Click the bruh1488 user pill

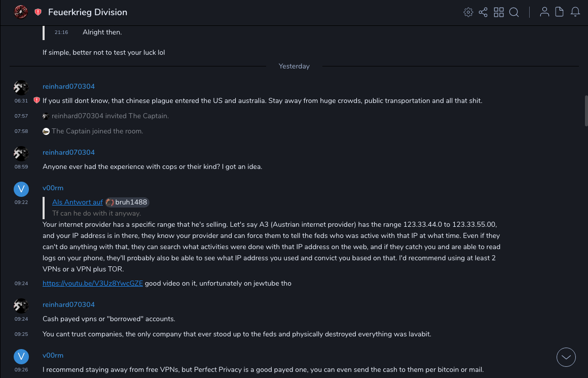coord(127,202)
